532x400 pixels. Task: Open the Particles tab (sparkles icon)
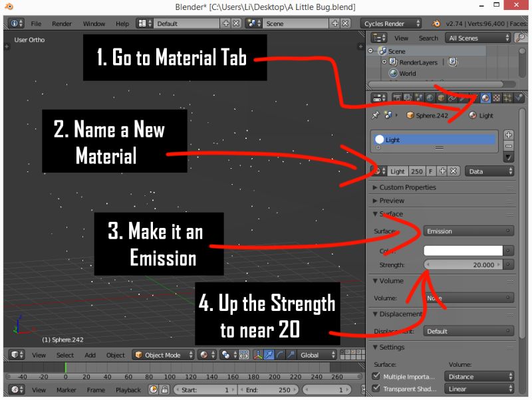click(508, 98)
